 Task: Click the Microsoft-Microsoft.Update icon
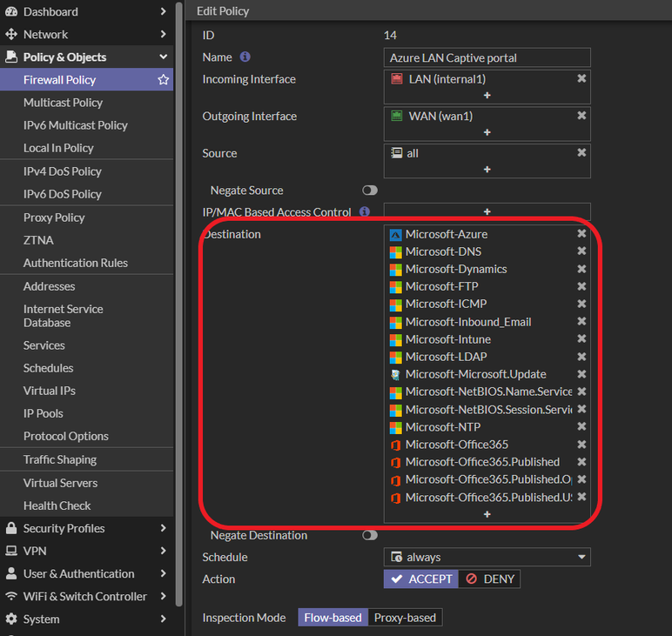point(395,375)
